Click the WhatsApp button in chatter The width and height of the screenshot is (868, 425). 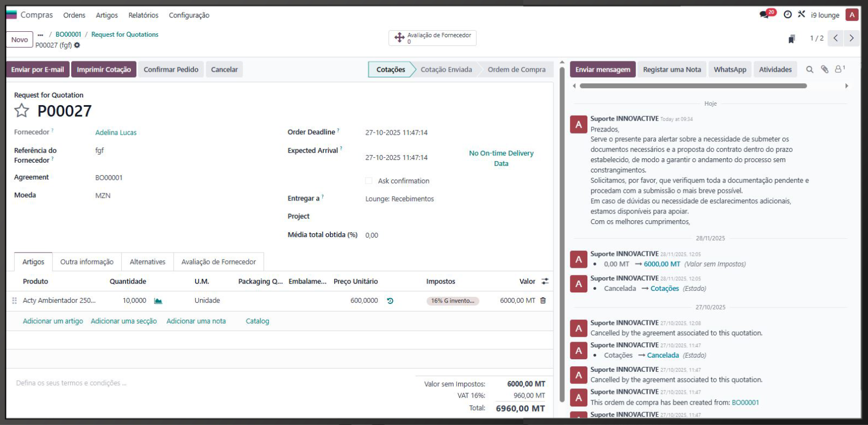[730, 70]
